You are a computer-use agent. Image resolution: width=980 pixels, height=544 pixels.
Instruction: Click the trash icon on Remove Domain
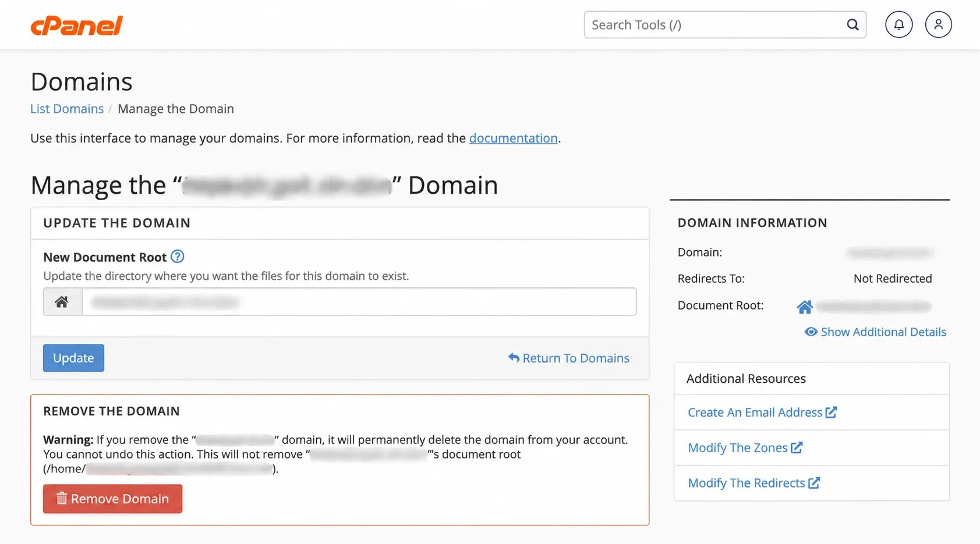[62, 498]
